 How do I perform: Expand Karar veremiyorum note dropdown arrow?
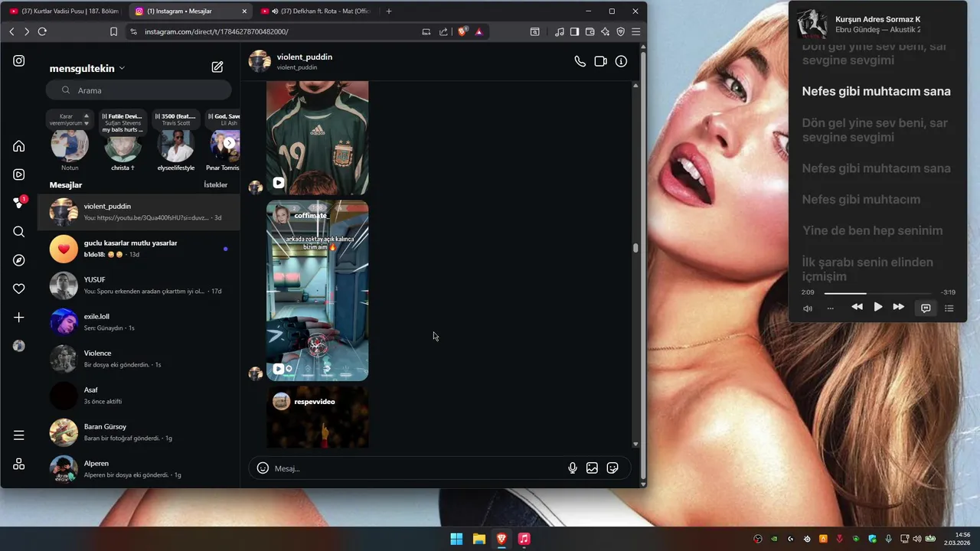[87, 123]
